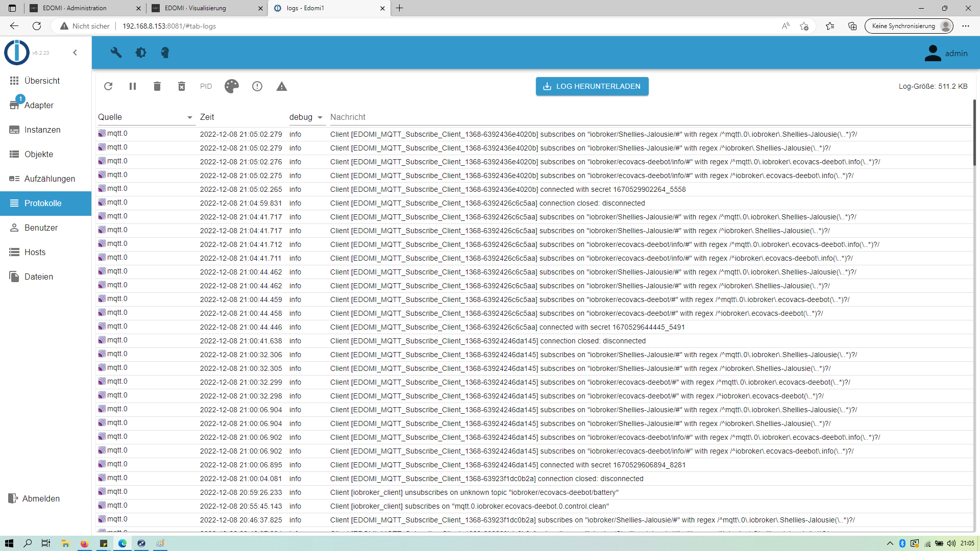Open the wrench system settings icon
This screenshot has height=551, width=980.
(x=116, y=53)
